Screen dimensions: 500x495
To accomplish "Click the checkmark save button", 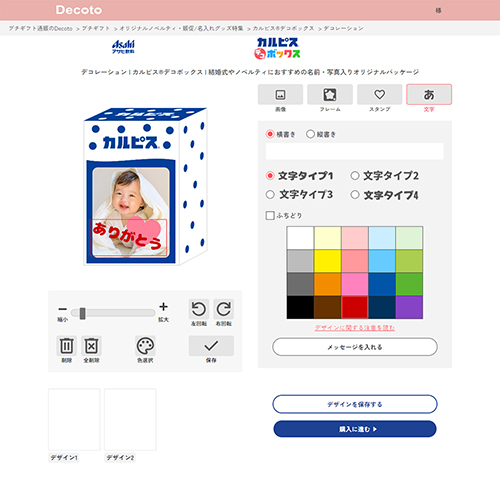I will click(x=211, y=346).
